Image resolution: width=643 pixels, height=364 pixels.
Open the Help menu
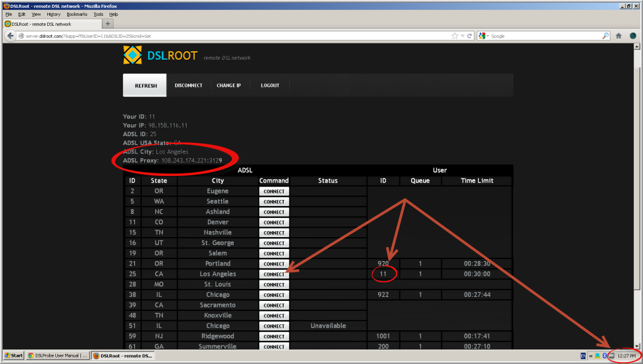tap(114, 15)
